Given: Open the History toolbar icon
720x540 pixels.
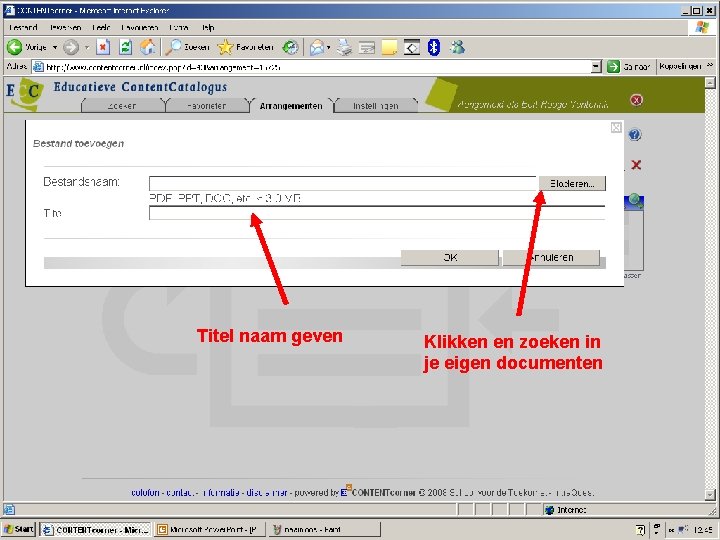Looking at the screenshot, I should [290, 47].
